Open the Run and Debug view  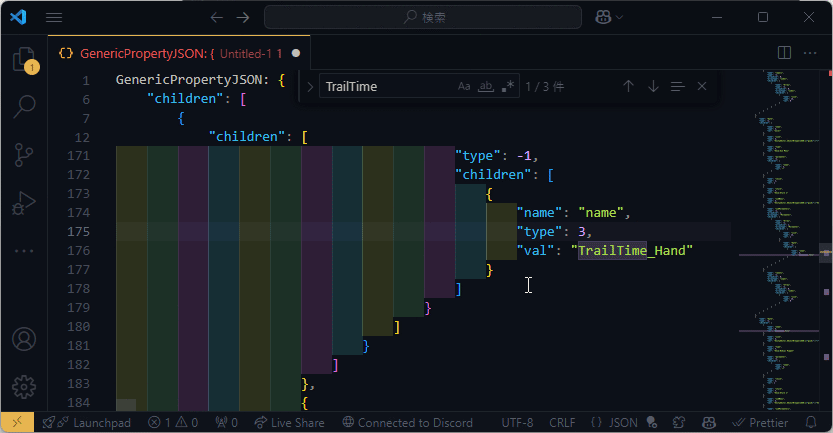23,203
